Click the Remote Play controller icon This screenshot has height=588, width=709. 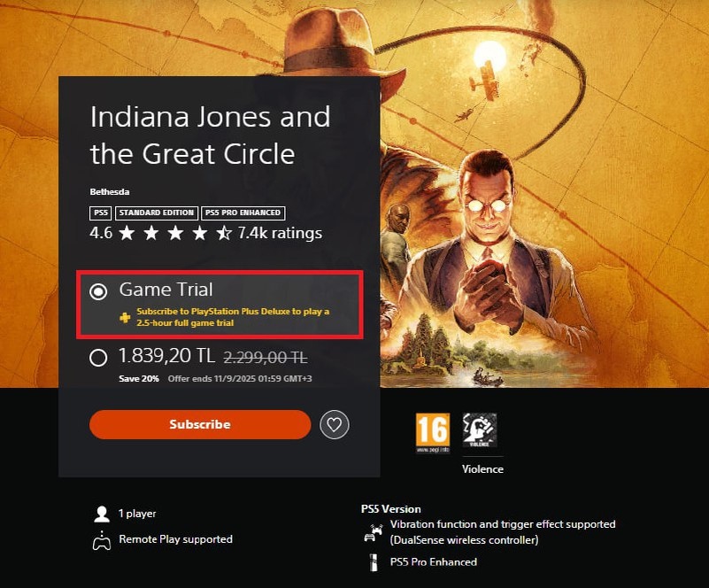[102, 540]
